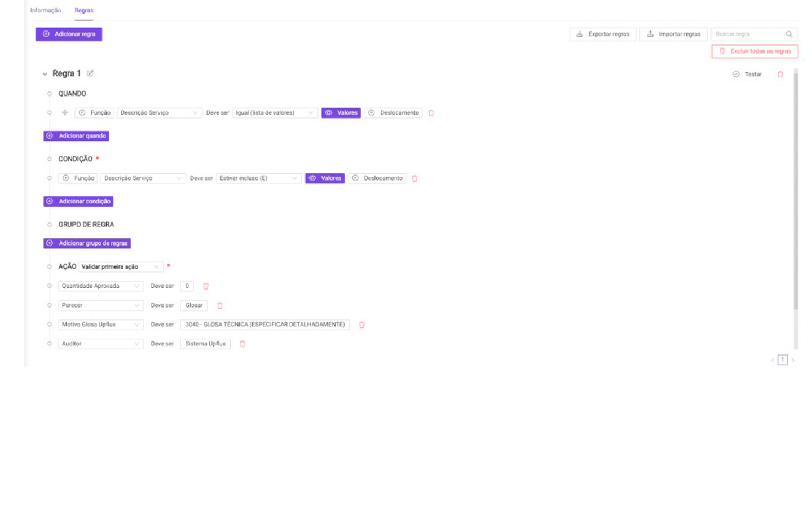Image resolution: width=812 pixels, height=508 pixels.
Task: Switch to the Informação tab
Action: pyautogui.click(x=46, y=10)
